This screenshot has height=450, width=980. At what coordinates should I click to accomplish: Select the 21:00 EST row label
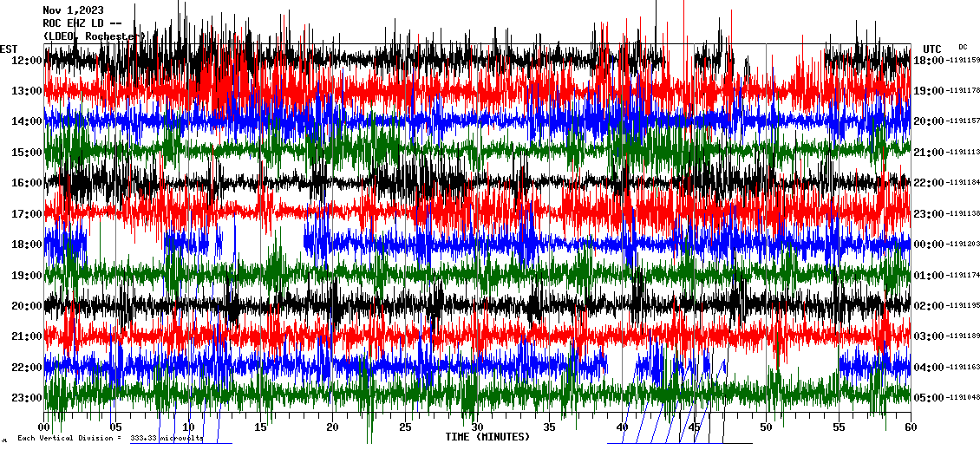click(27, 336)
